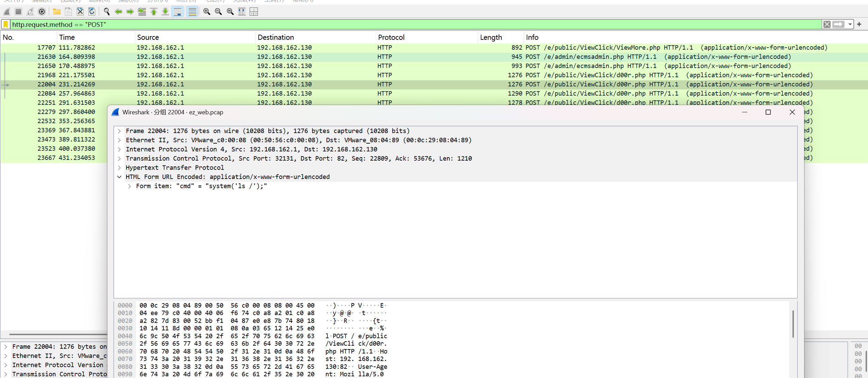Click the display filter bookmark icon
This screenshot has height=378, width=868.
pos(6,24)
